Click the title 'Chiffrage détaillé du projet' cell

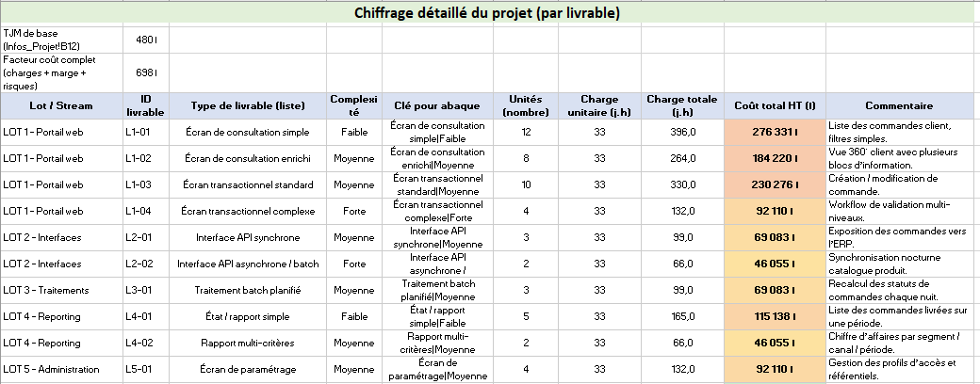(486, 13)
